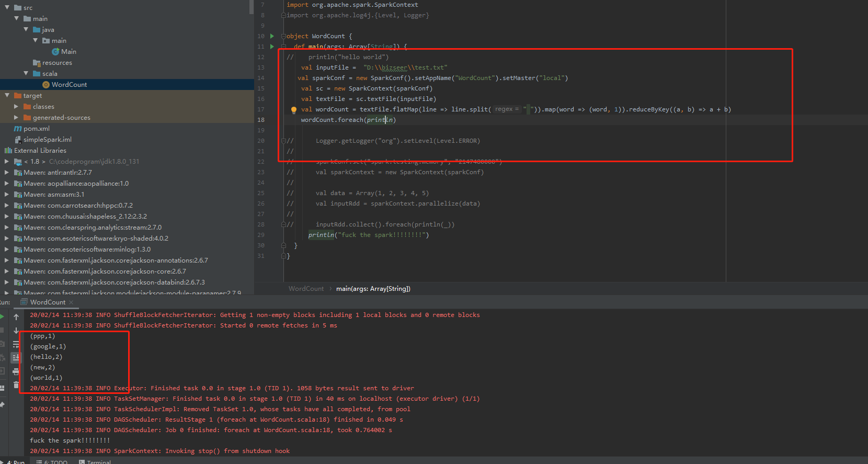Image resolution: width=868 pixels, height=464 pixels.
Task: Click the (google,1) console output line
Action: (x=48, y=346)
